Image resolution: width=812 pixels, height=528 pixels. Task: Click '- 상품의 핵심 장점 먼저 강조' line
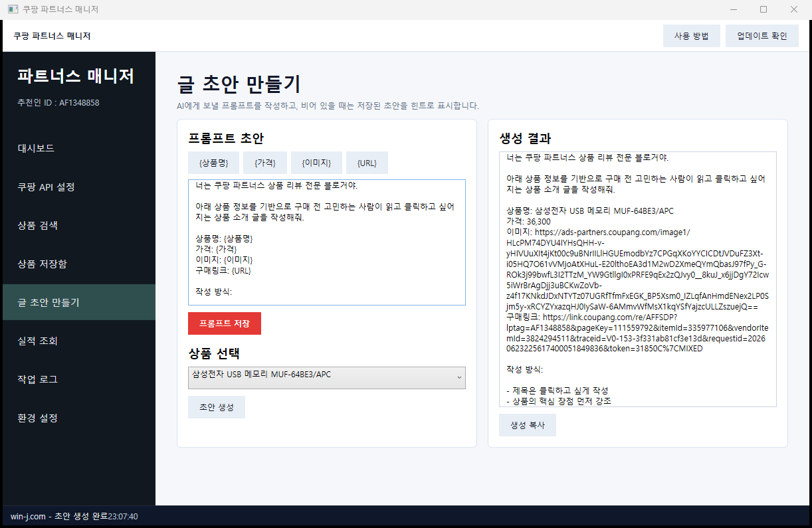click(x=559, y=401)
